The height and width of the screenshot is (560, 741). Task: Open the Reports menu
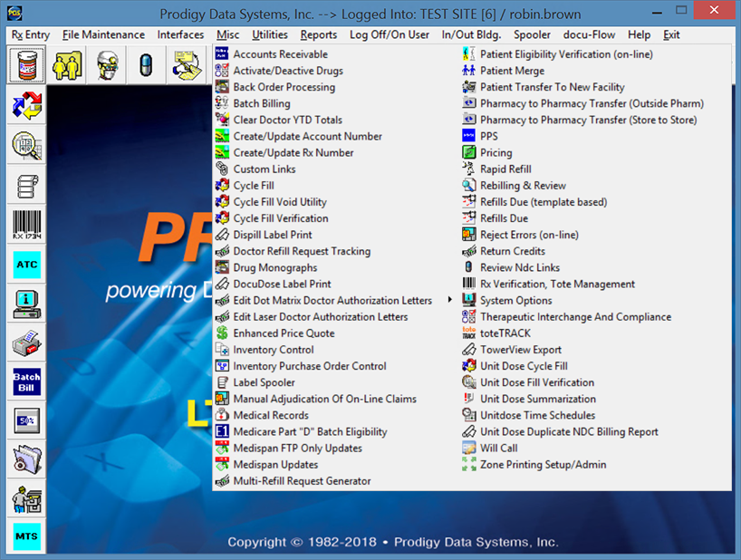[x=318, y=35]
